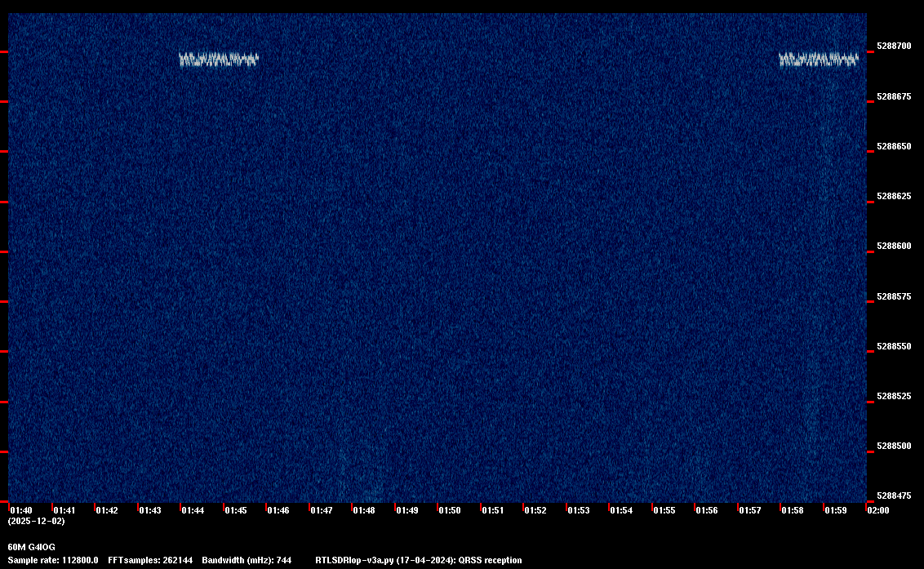Click the Bandwidth (mHz): 744 text
924x569 pixels.
pyautogui.click(x=247, y=560)
